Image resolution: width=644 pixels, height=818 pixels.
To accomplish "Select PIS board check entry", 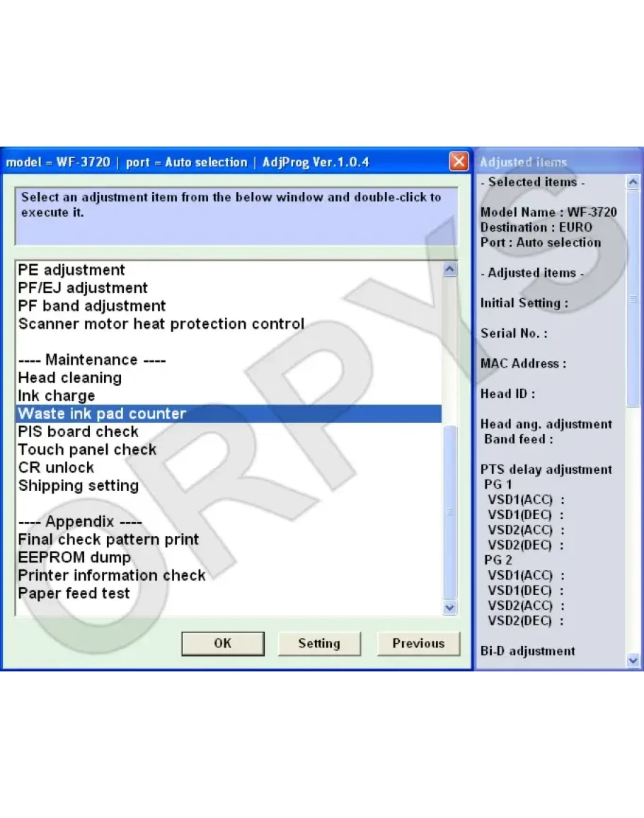I will (x=79, y=432).
